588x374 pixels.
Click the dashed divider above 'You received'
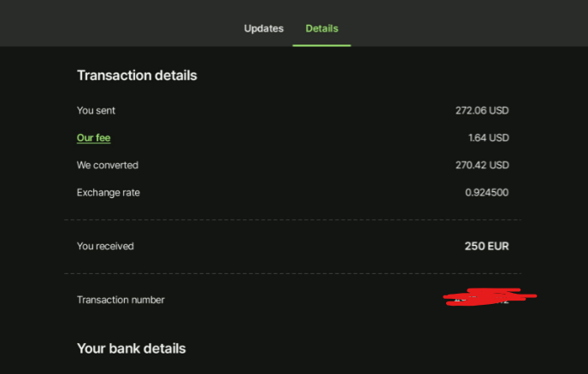coord(292,220)
